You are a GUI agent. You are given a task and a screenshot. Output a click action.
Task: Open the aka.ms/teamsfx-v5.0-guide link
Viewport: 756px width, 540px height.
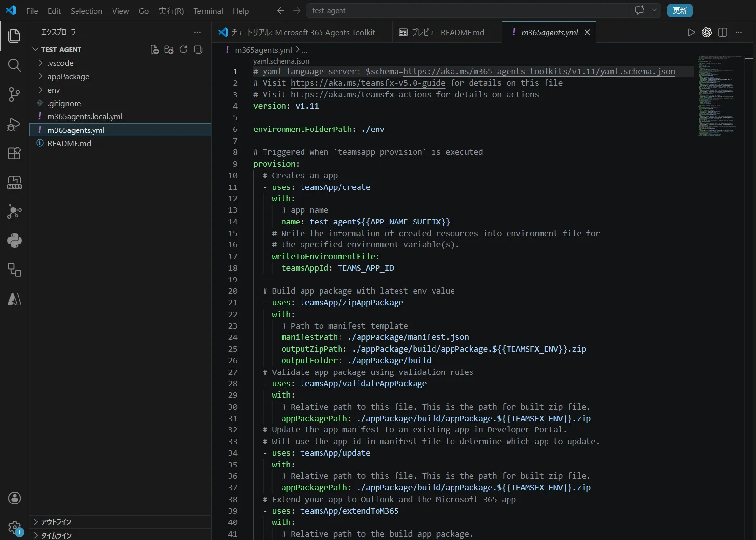tap(368, 83)
